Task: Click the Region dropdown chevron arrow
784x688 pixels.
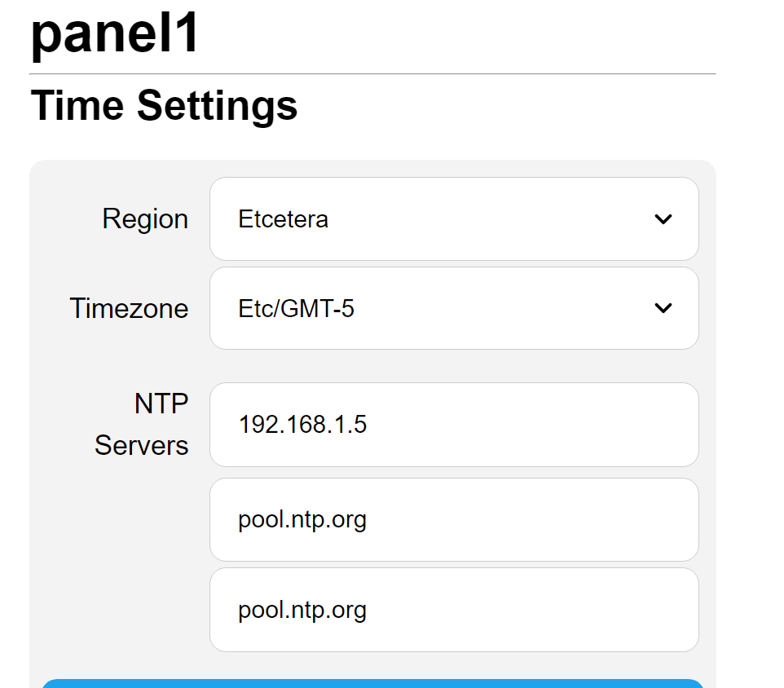Action: pyautogui.click(x=663, y=219)
